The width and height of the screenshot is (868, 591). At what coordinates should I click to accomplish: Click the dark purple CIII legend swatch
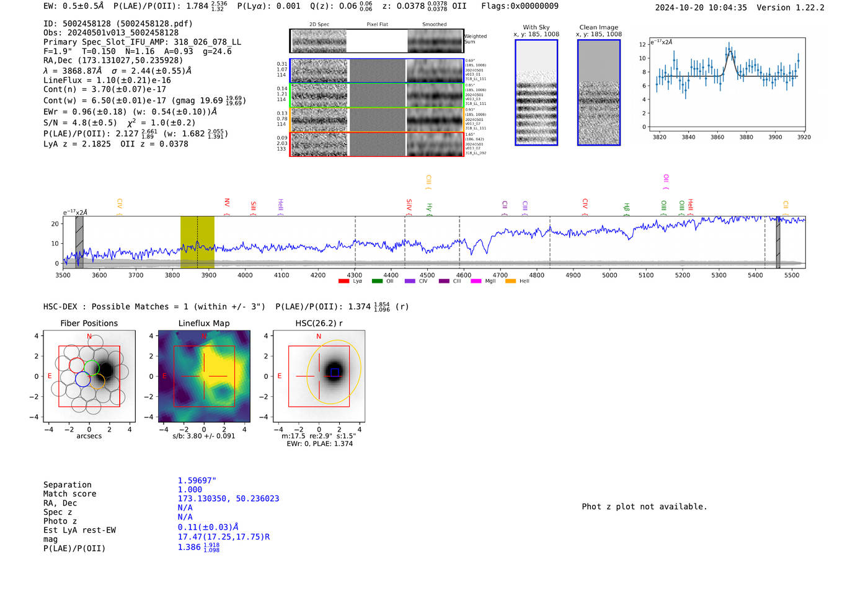[444, 281]
